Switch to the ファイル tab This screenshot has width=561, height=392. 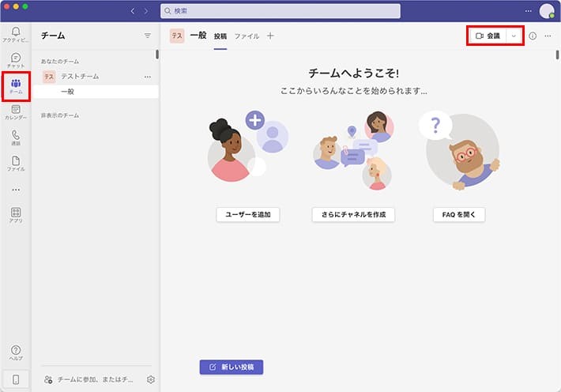tap(247, 36)
